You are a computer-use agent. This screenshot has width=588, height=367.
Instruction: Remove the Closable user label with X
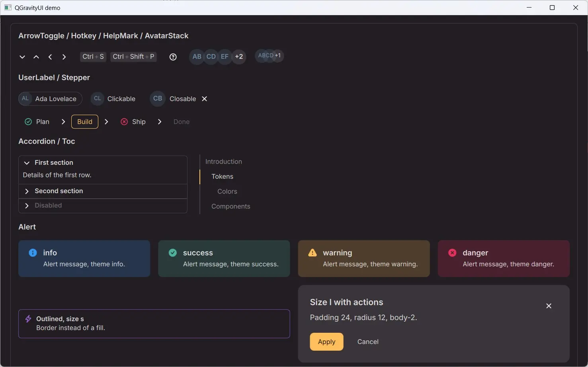click(x=204, y=99)
